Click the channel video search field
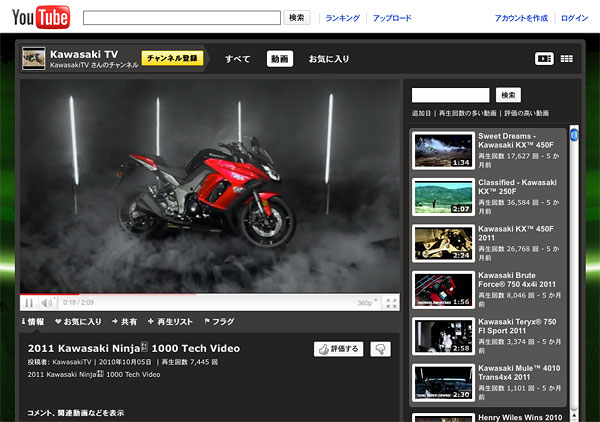The height and width of the screenshot is (422, 600). 450,95
